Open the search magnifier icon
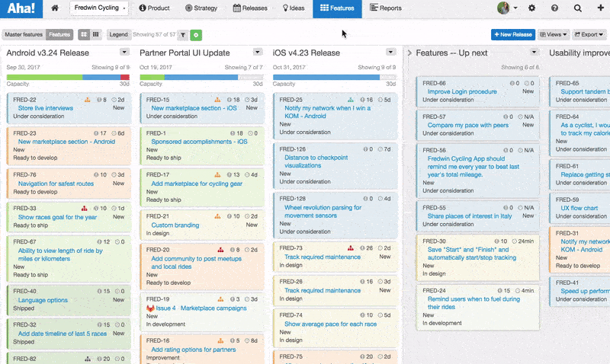Viewport: 610px width, 364px height. point(578,8)
